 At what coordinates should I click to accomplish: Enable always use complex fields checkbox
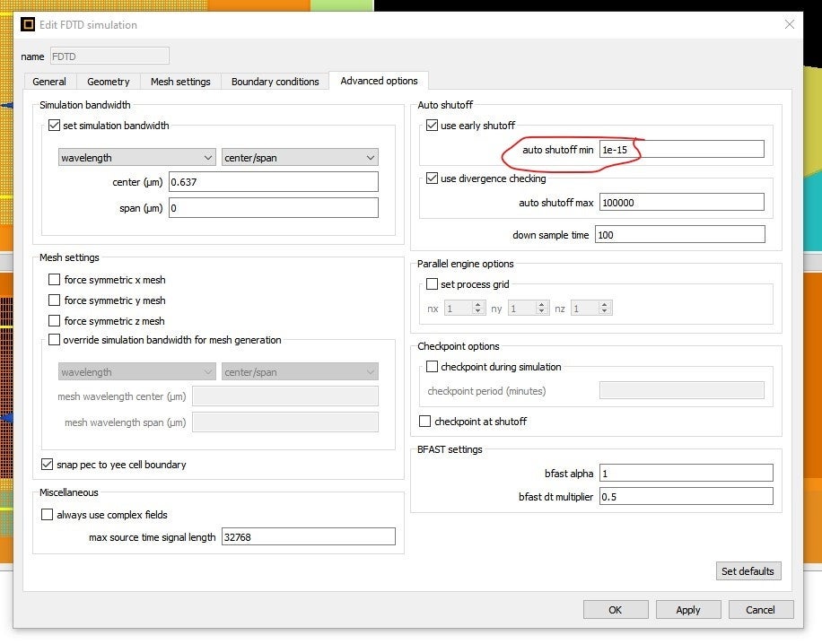[x=48, y=515]
